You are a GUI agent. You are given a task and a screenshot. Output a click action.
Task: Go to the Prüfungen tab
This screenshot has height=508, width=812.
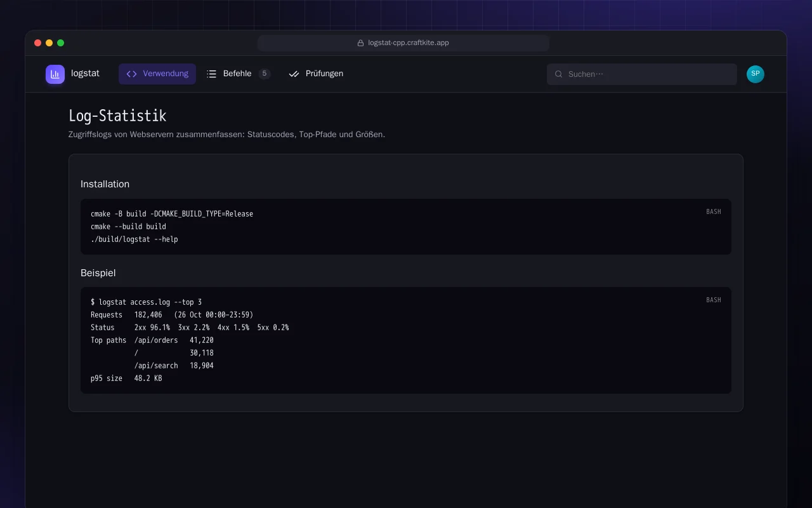tap(316, 74)
